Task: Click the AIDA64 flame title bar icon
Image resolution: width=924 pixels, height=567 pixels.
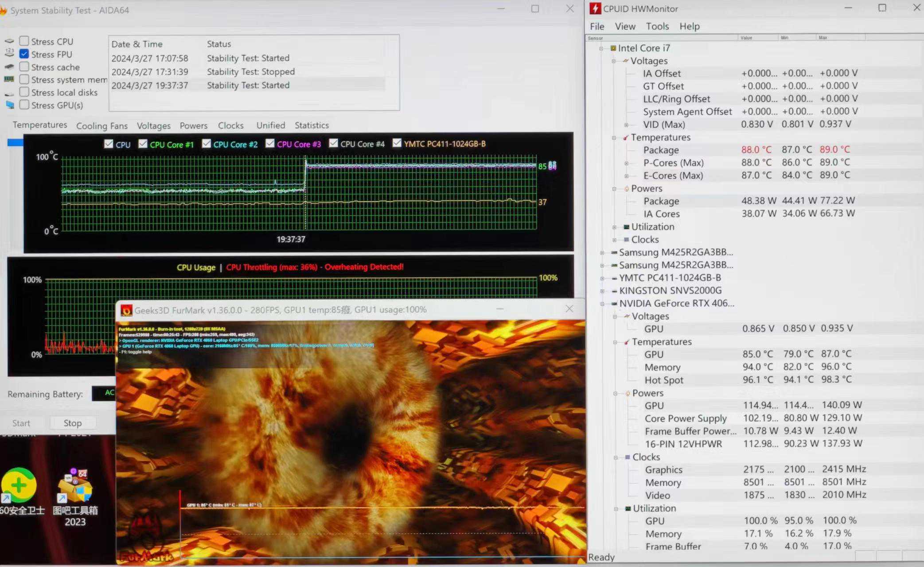Action: [x=3, y=10]
